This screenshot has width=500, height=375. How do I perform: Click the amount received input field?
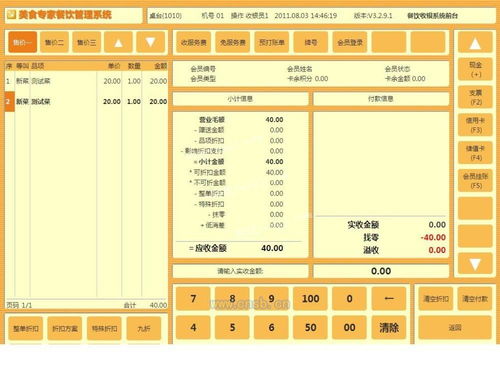click(x=381, y=271)
